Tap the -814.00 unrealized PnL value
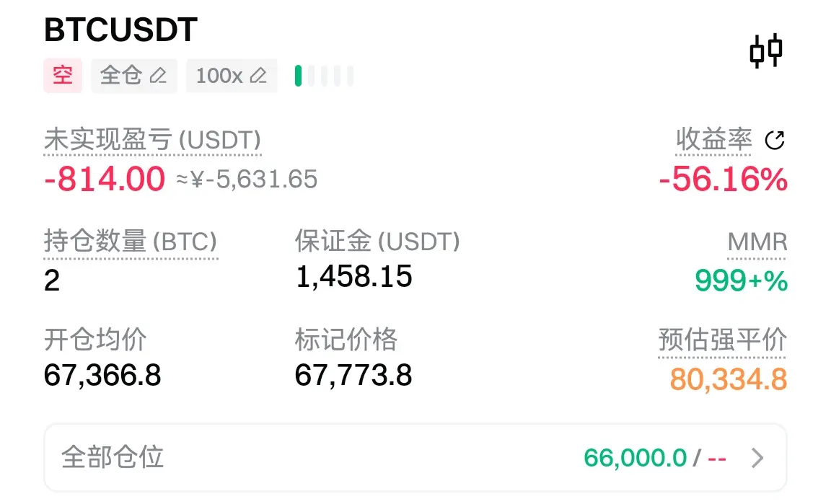Screen dimensions: 831x504 (x=105, y=179)
